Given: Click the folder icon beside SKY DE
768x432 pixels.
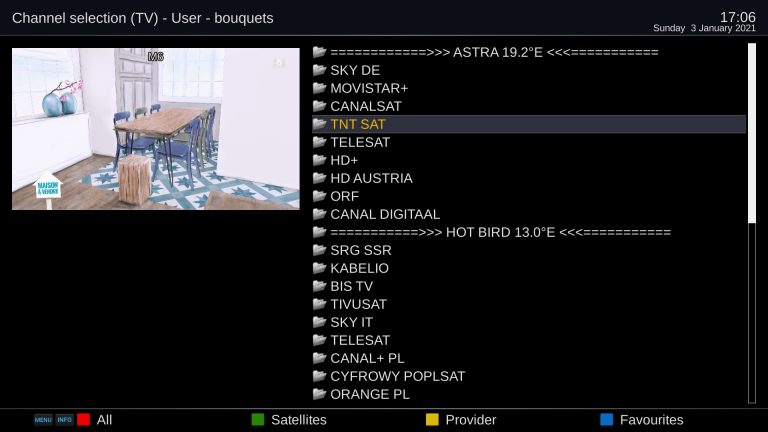Looking at the screenshot, I should pos(319,70).
